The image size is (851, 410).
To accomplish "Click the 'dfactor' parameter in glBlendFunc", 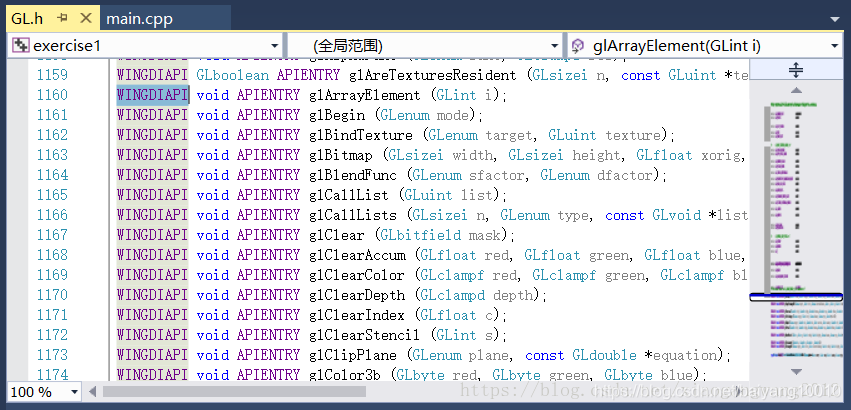I will click(x=624, y=175).
